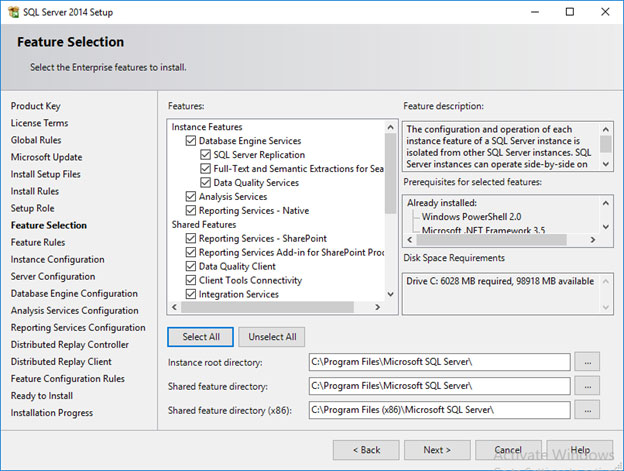This screenshot has width=624, height=471.
Task: Minimize the SQL Server Setup window
Action: [x=534, y=12]
